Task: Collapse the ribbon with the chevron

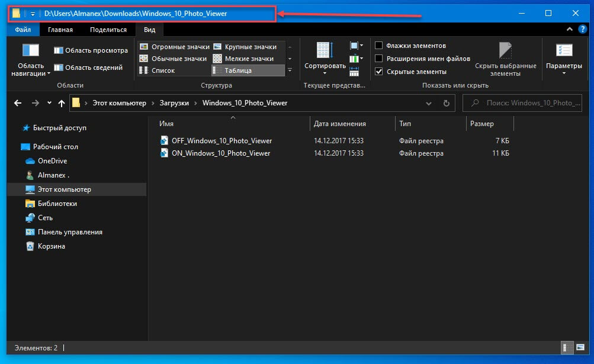Action: point(569,29)
